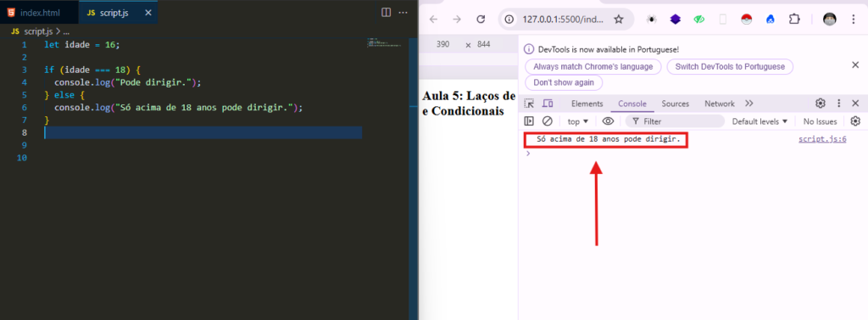Click the VS Code minimap preview

384,42
